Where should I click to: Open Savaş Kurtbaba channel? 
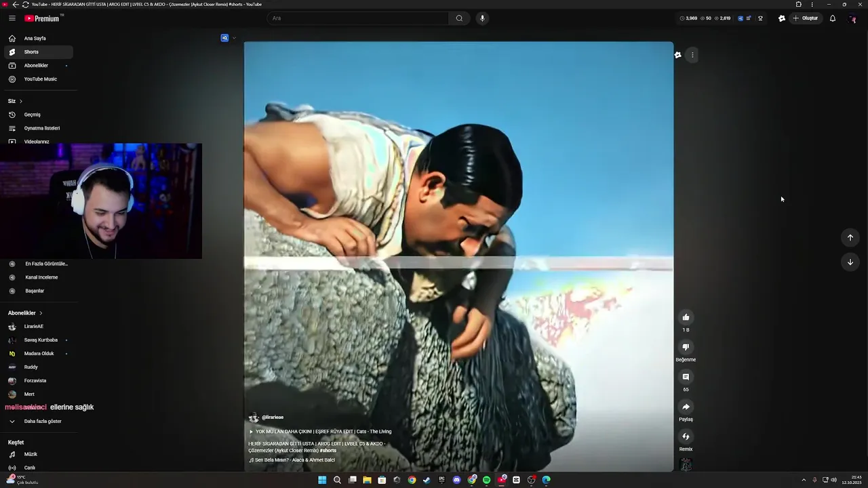tap(39, 340)
